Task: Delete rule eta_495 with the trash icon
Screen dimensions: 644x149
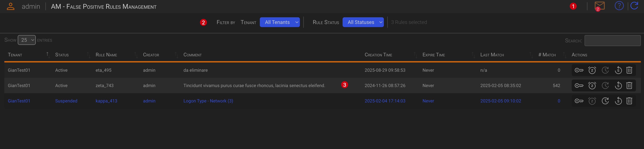Action: pyautogui.click(x=629, y=70)
